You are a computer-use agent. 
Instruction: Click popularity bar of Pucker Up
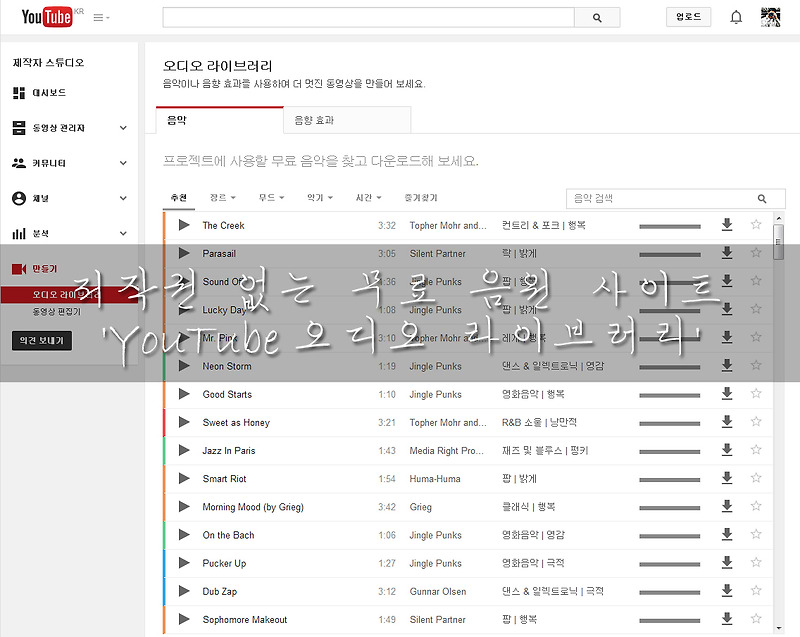coord(670,564)
